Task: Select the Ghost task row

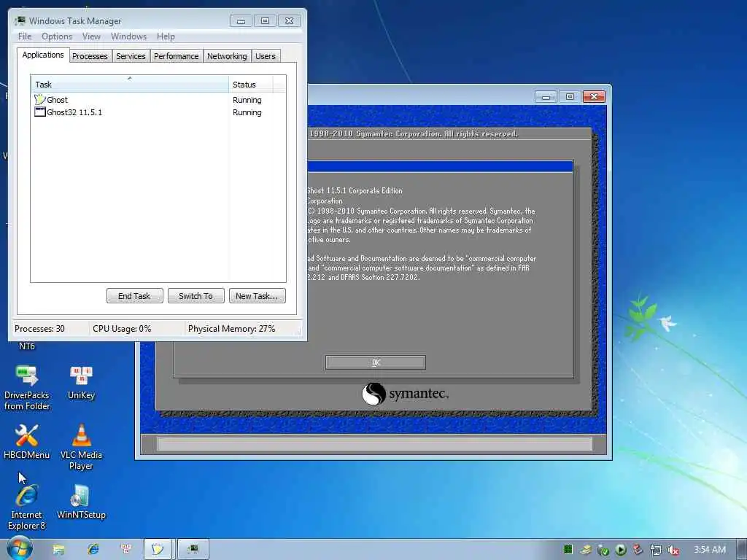Action: (x=158, y=99)
